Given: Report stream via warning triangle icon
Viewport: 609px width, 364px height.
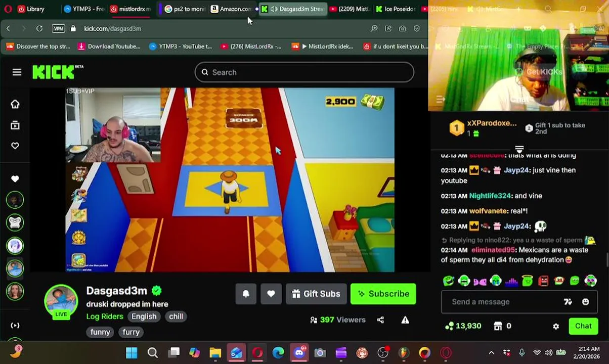Looking at the screenshot, I should [x=405, y=320].
